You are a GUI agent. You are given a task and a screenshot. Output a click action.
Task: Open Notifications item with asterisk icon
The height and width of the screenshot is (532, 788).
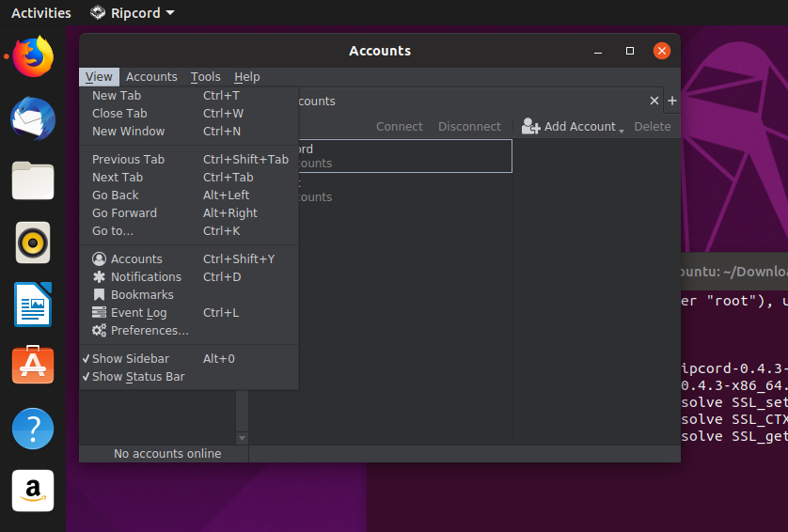point(188,276)
